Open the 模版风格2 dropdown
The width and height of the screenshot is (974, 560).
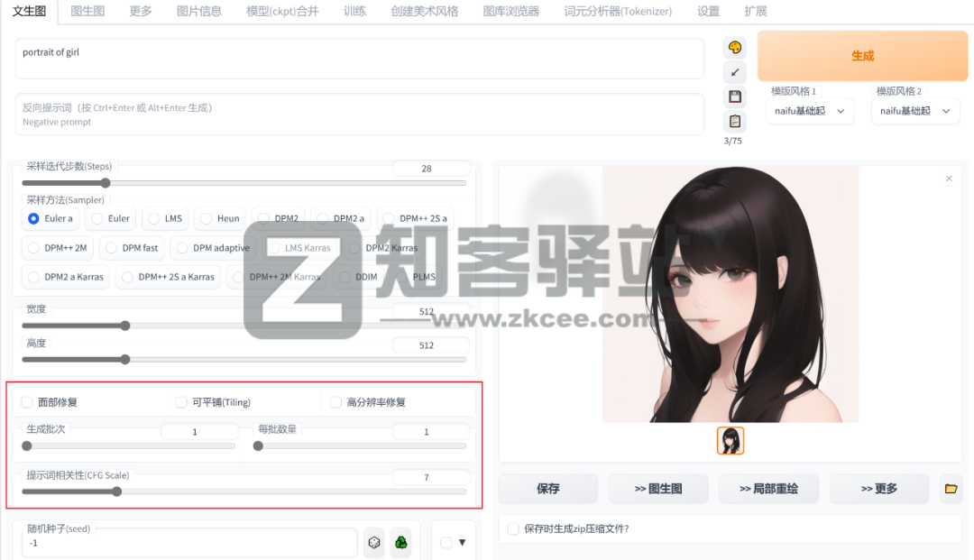pyautogui.click(x=914, y=111)
